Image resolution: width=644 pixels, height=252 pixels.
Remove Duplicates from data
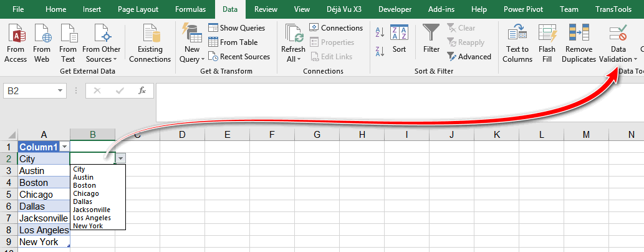(579, 44)
